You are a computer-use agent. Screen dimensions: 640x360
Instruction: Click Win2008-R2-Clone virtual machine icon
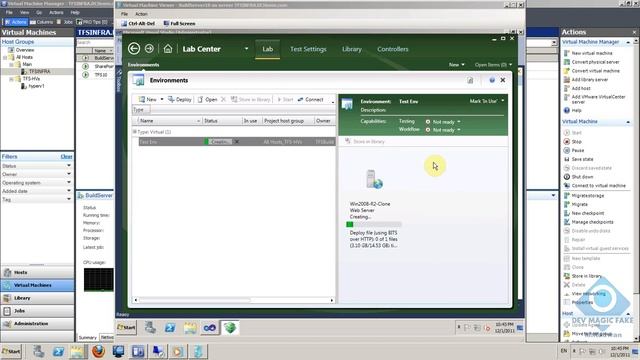pos(374,179)
